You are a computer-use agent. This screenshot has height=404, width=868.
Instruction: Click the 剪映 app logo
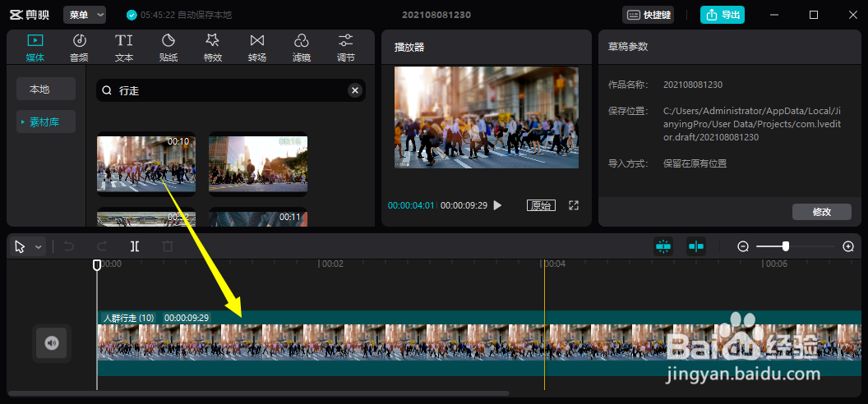pos(30,15)
